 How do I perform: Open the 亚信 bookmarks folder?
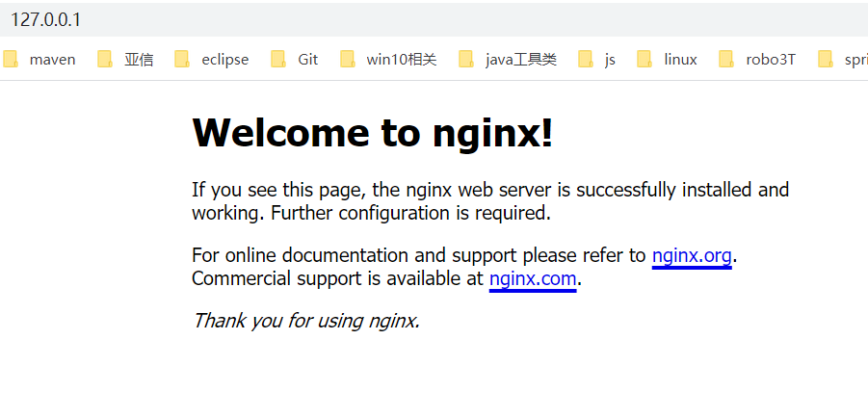pyautogui.click(x=125, y=60)
